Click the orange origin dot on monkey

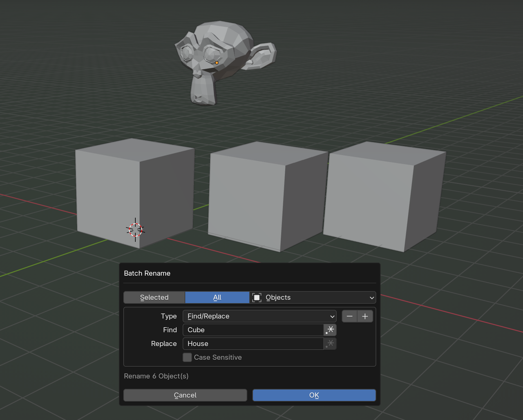point(217,63)
